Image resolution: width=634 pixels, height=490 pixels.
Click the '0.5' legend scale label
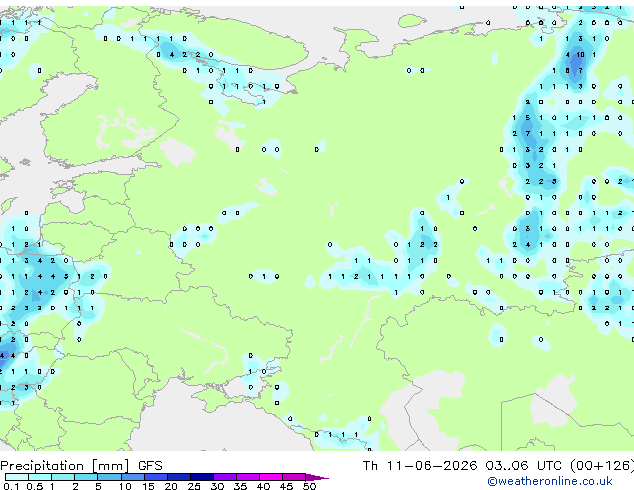tap(35, 486)
